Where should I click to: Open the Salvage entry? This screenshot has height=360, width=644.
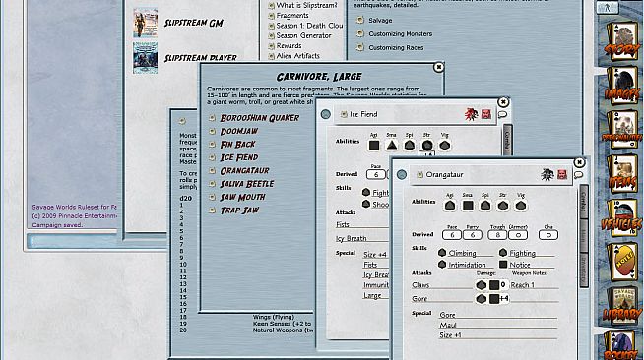(380, 20)
